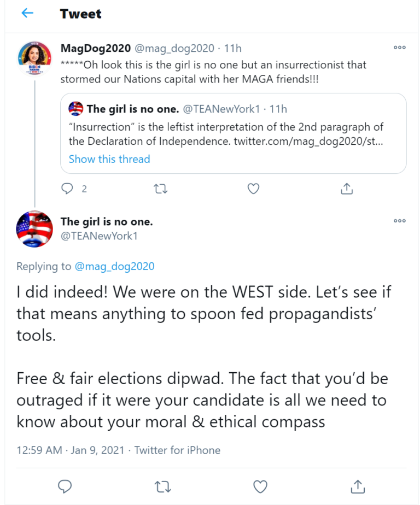
Task: Share MagDog2020's tweet via share icon
Action: (x=347, y=189)
